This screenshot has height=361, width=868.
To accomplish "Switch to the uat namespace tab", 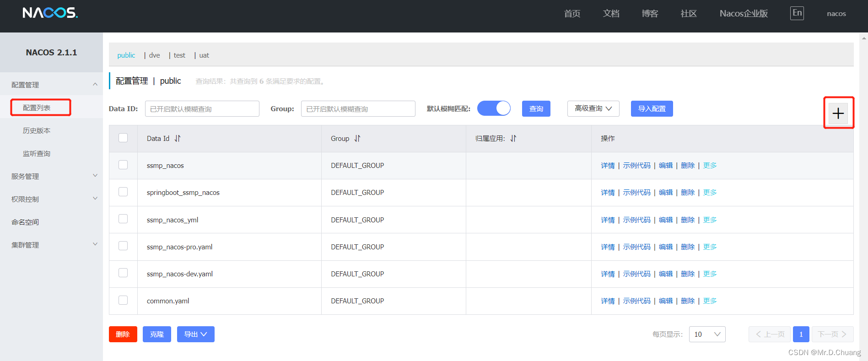I will 204,55.
